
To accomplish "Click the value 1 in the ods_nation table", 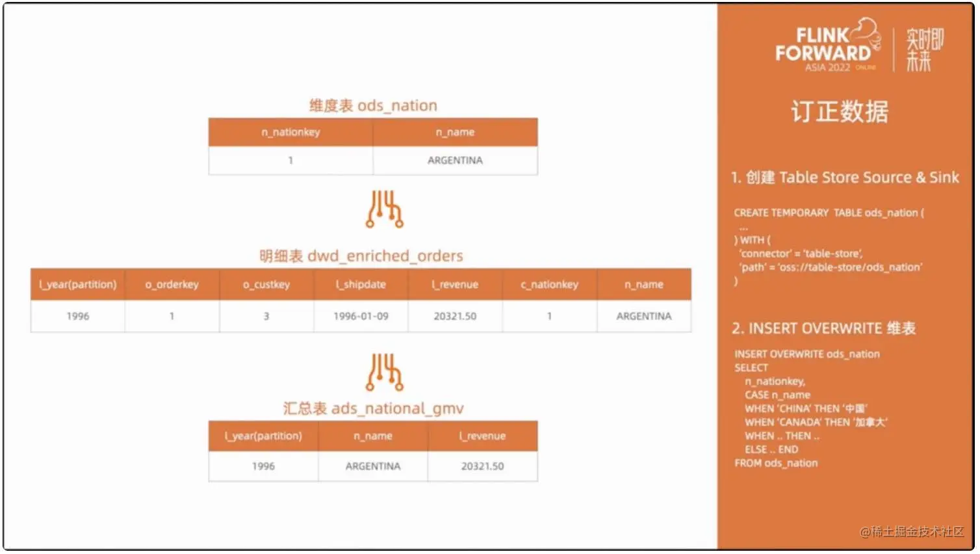I will point(290,160).
